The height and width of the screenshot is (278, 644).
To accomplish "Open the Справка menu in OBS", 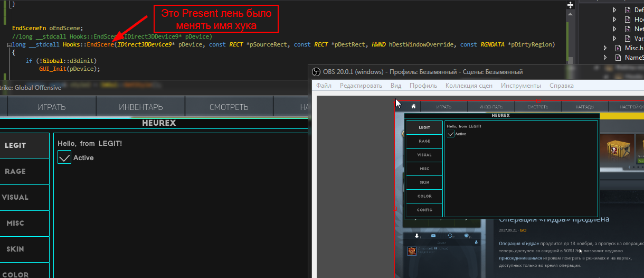I will coord(562,86).
